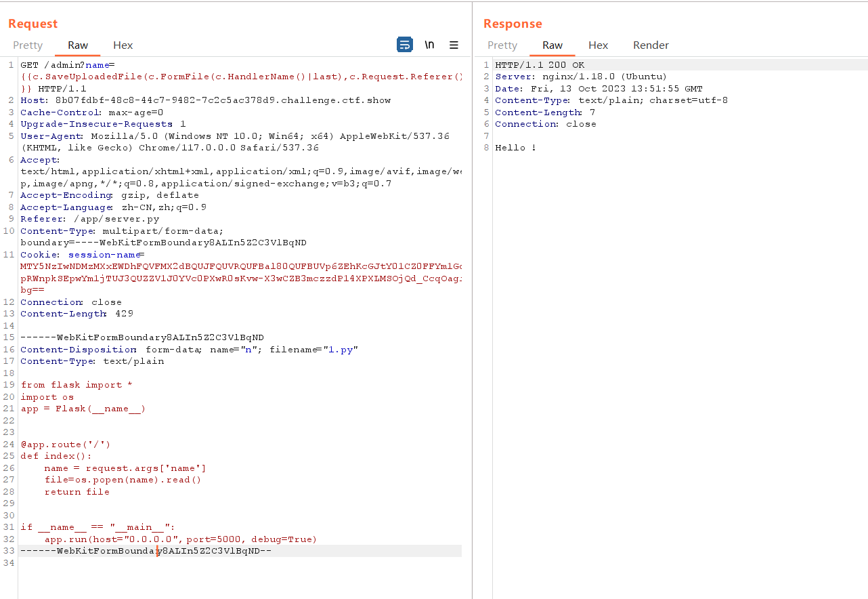Click the SaveUploadedFile template payload text

coord(241,77)
